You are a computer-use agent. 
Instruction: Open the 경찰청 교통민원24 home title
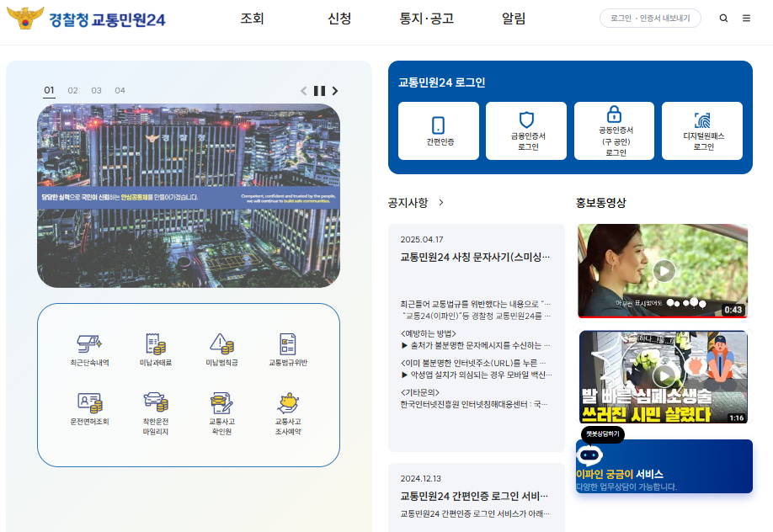(x=107, y=19)
